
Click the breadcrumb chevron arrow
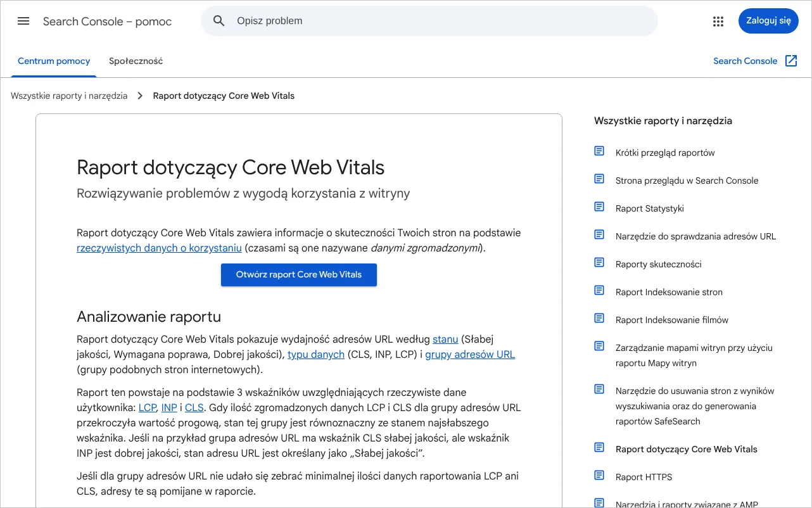pos(141,96)
